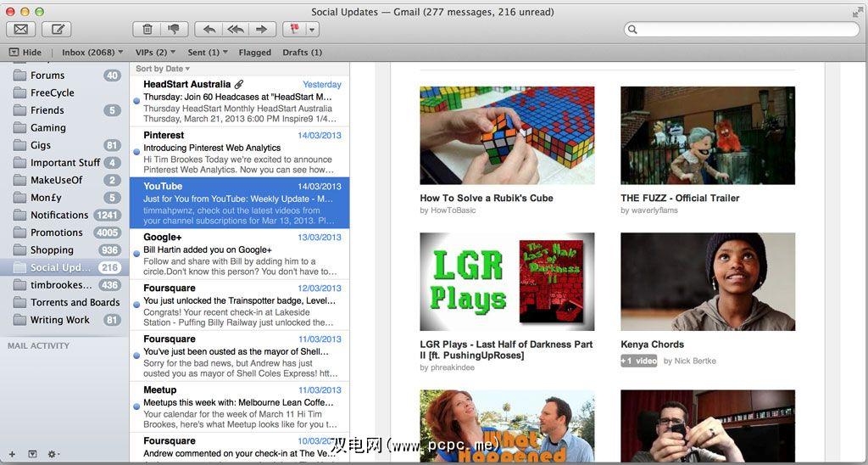Select the Friends folder
The width and height of the screenshot is (868, 465).
[x=64, y=110]
